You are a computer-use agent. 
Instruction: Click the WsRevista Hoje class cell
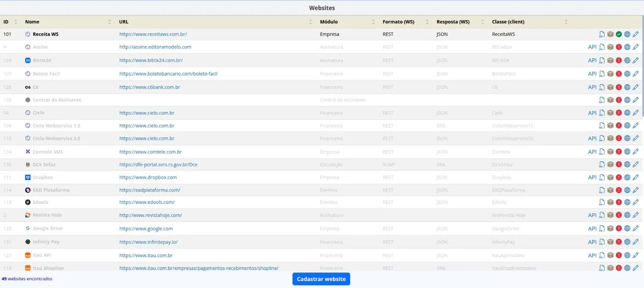pyautogui.click(x=509, y=215)
